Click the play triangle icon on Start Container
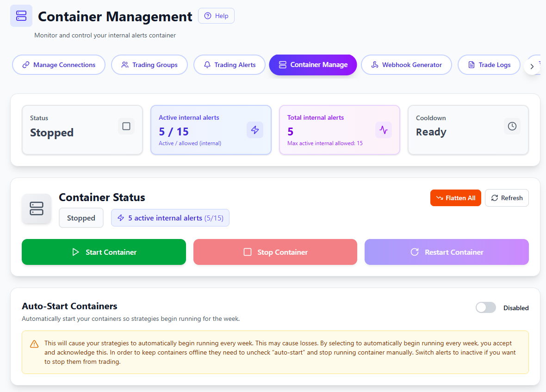Image resolution: width=546 pixels, height=392 pixels. 75,252
